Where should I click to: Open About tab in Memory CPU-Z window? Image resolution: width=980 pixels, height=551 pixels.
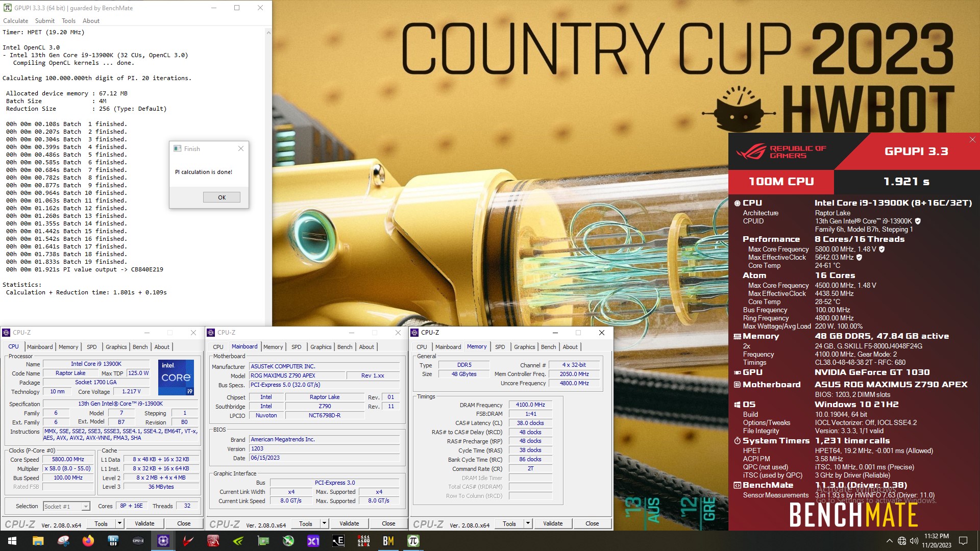[570, 347]
